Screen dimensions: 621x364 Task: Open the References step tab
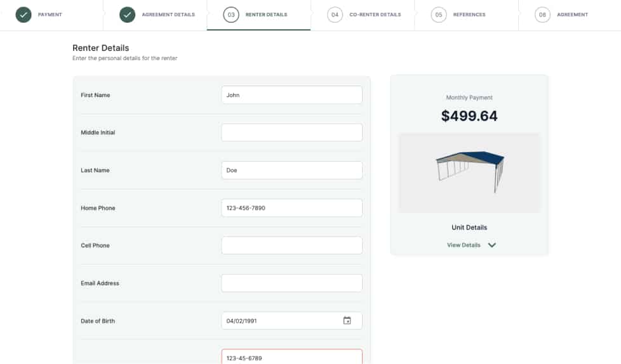tap(466, 15)
